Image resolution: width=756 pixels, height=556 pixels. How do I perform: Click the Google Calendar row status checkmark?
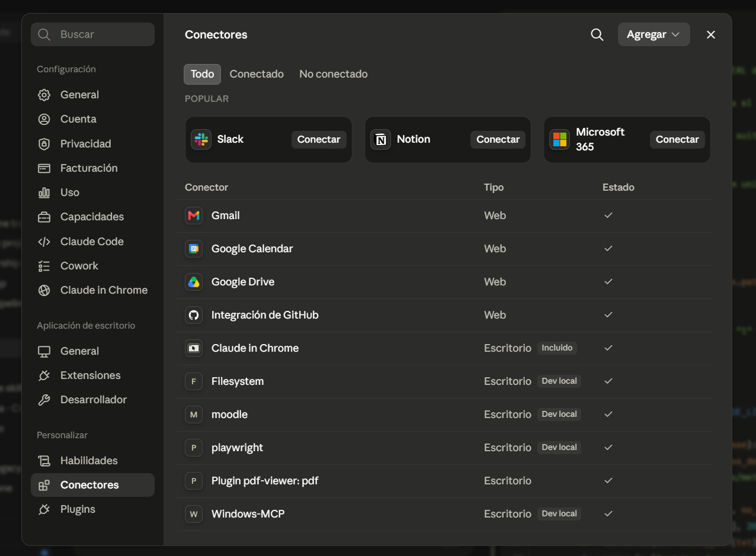pos(608,249)
